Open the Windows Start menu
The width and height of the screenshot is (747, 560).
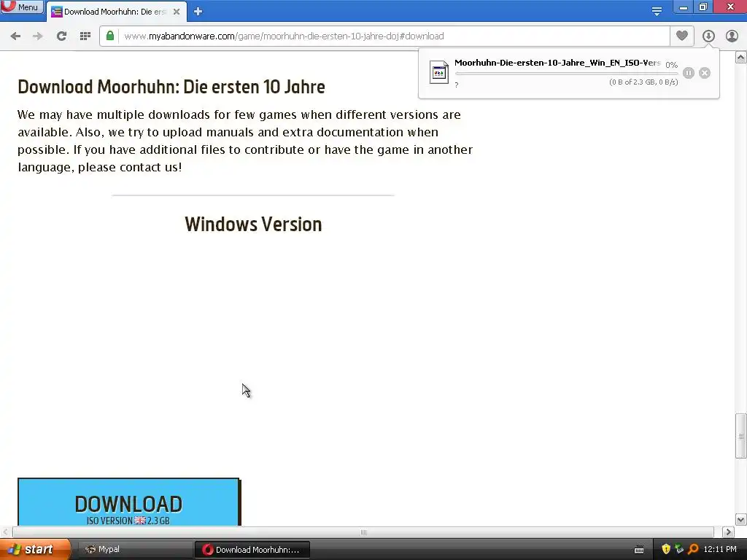(x=35, y=550)
